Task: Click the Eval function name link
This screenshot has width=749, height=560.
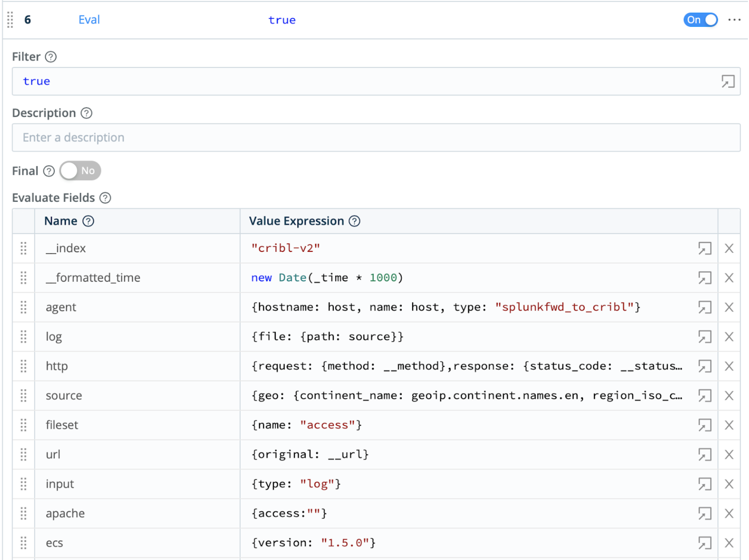Action: [x=89, y=20]
